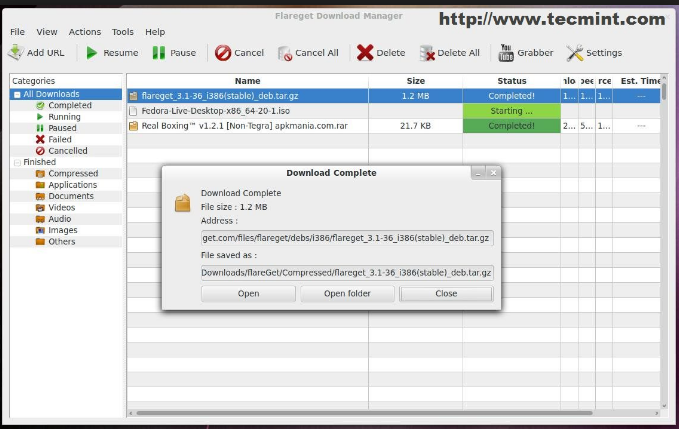This screenshot has height=429, width=679.
Task: Select the Cancelled category icon
Action: [x=40, y=151]
